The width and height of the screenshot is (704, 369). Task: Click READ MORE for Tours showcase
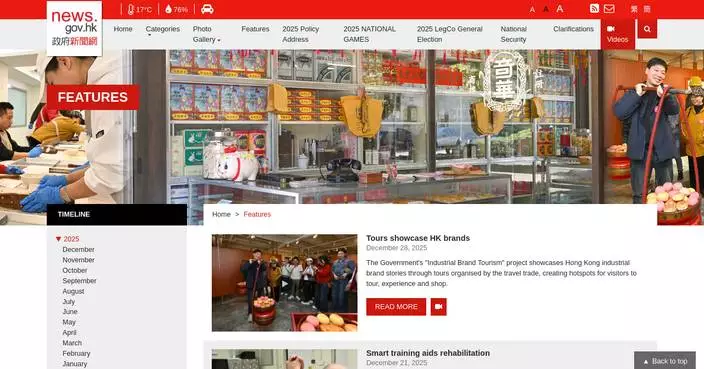(396, 307)
